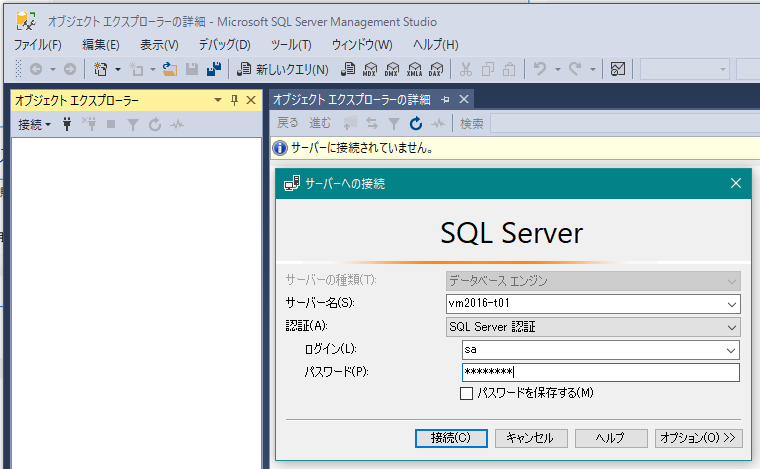Click the add item toolbar icon
Screen dimensions: 760x469
coord(136,69)
